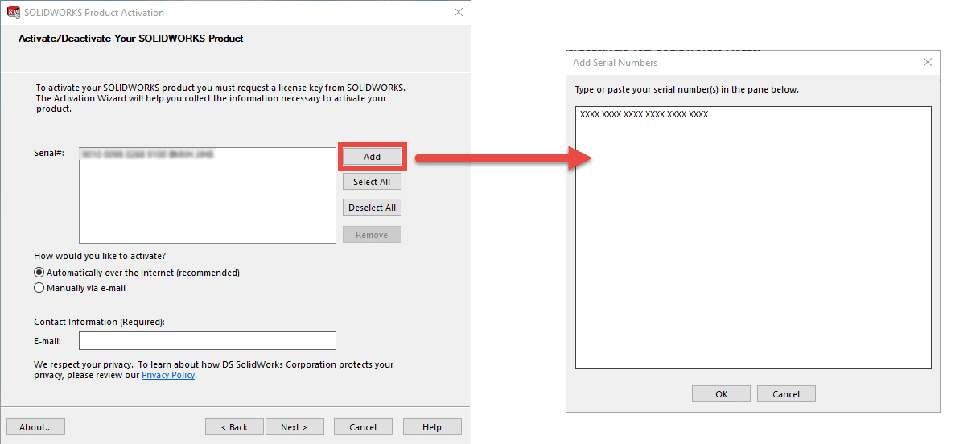Proceed with the Next > button
980x444 pixels.
(294, 427)
